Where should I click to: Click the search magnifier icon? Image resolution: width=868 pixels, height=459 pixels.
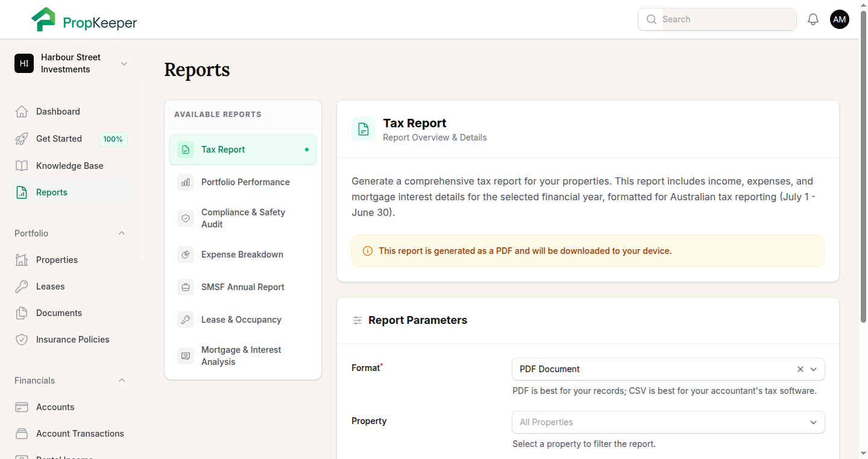point(652,19)
